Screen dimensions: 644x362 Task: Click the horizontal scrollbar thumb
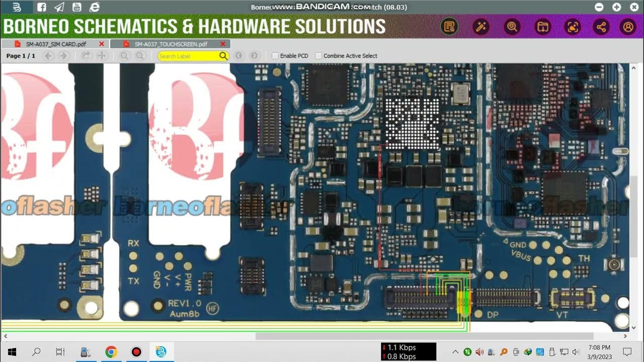(424, 336)
